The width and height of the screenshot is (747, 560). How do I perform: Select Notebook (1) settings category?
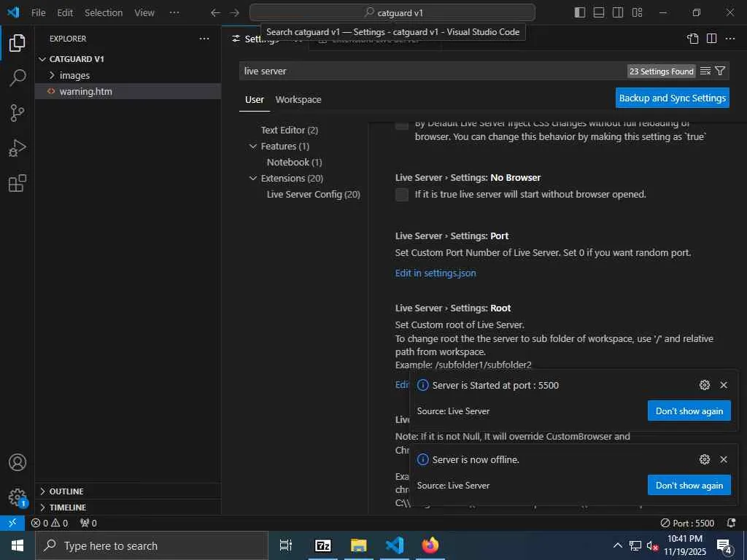pos(295,163)
